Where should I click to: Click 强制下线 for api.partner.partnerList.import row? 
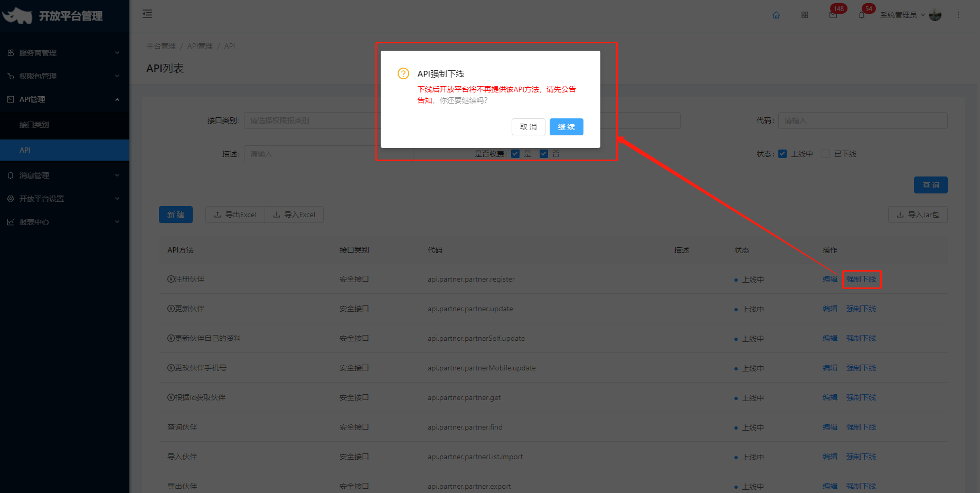pos(861,457)
